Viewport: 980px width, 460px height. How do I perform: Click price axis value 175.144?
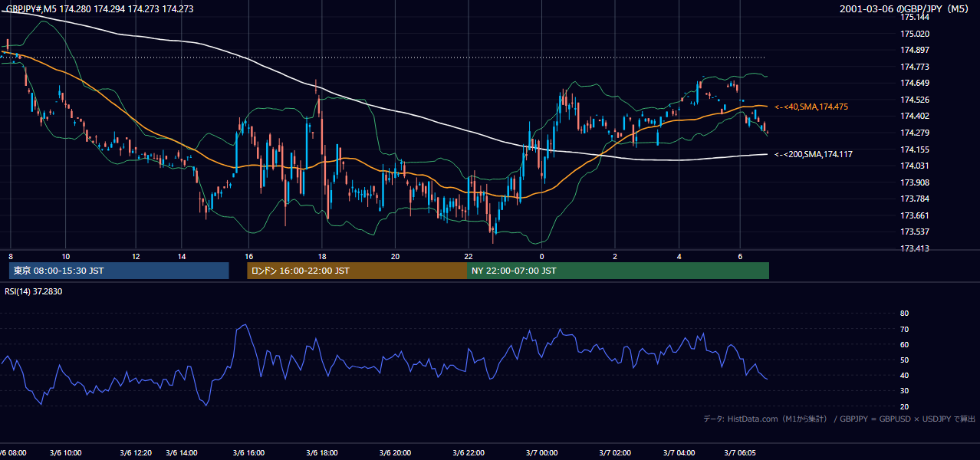coord(915,17)
